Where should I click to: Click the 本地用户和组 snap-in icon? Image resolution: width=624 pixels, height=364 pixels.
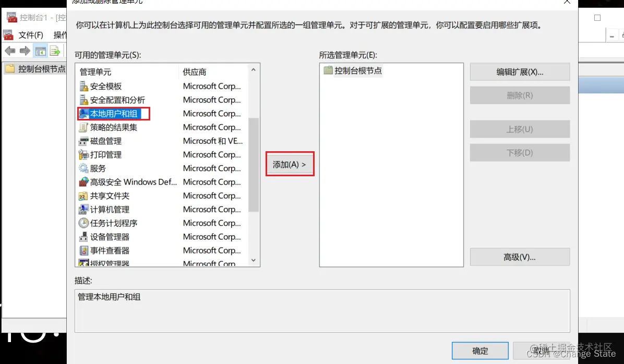coord(83,113)
